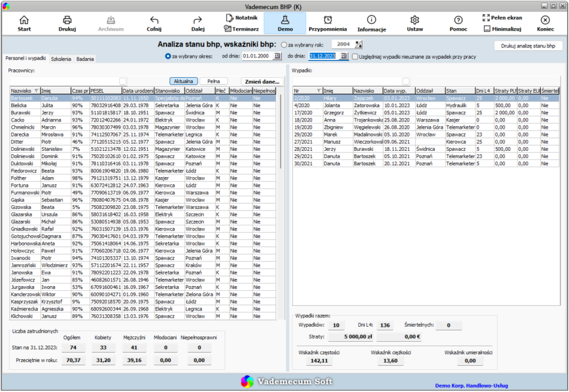This screenshot has width=569, height=392.
Task: Select the 'za wybrany okres' radio button
Action: click(x=167, y=56)
